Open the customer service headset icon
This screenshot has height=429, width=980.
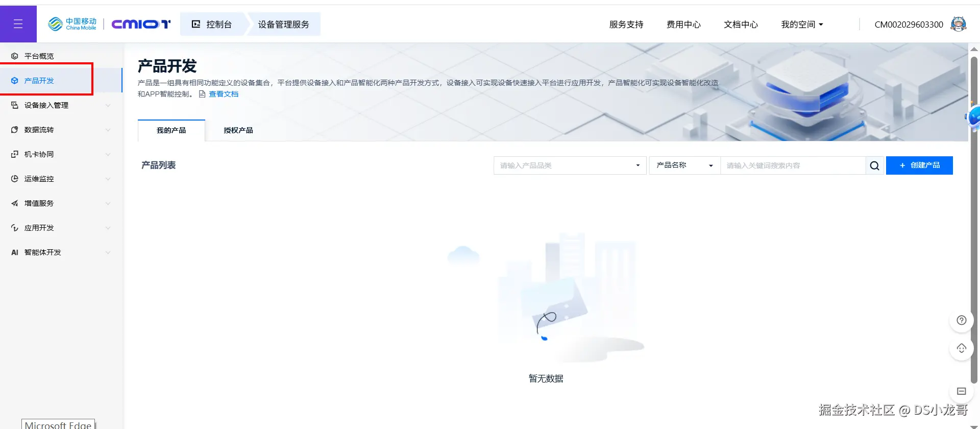961,348
